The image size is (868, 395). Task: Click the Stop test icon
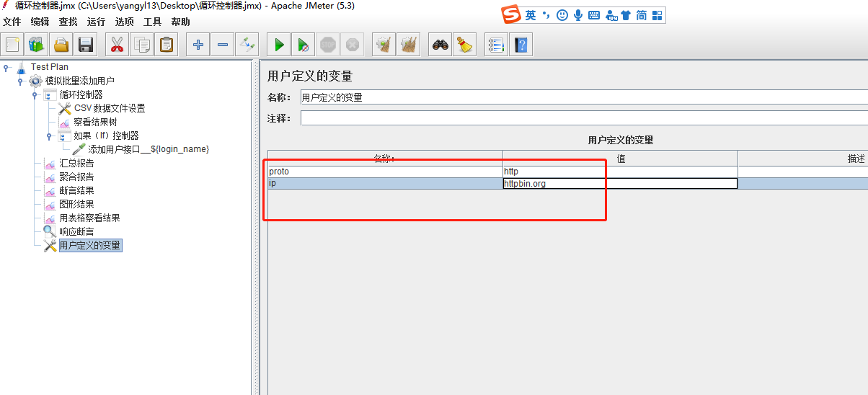click(x=328, y=45)
